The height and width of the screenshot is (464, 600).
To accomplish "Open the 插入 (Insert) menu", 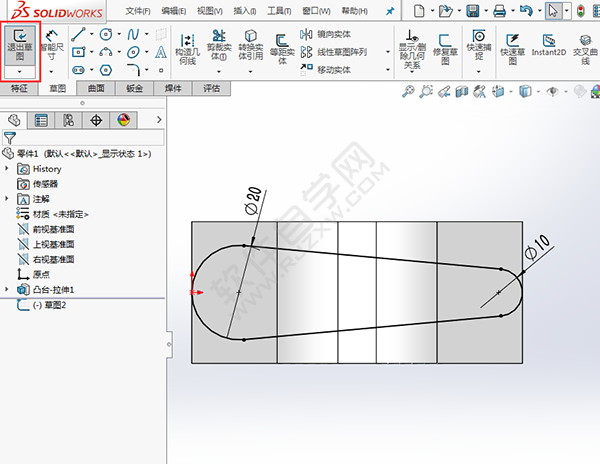I will (244, 11).
